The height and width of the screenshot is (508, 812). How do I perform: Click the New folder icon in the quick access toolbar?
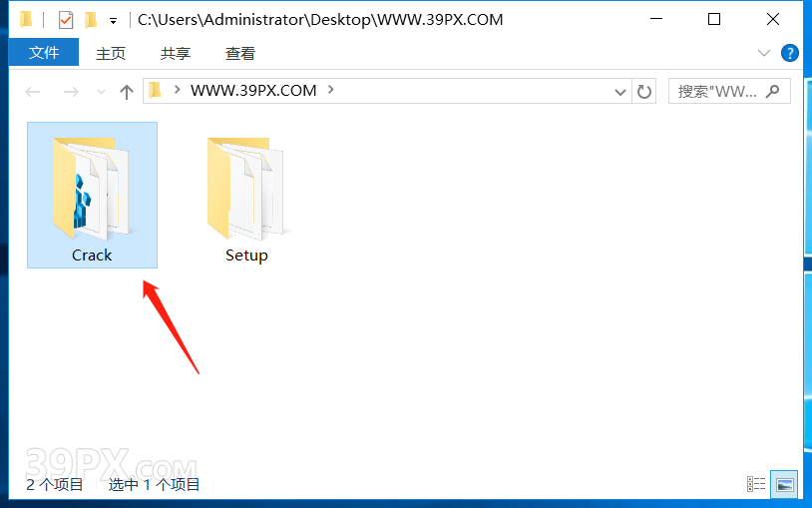coord(91,20)
